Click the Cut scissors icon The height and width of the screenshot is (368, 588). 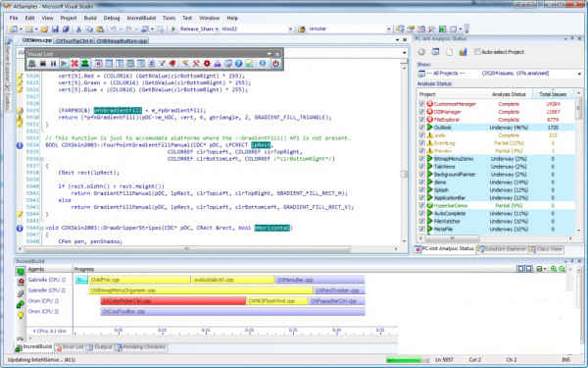[78, 28]
